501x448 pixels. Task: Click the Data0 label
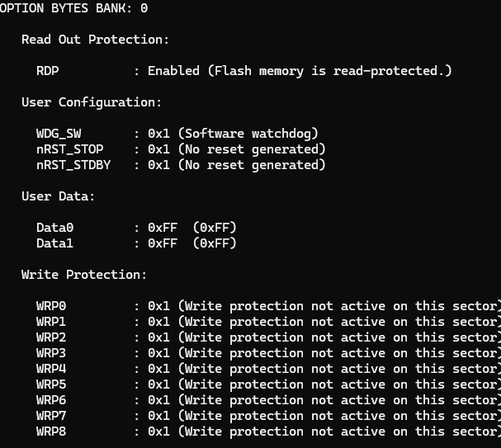pyautogui.click(x=54, y=228)
